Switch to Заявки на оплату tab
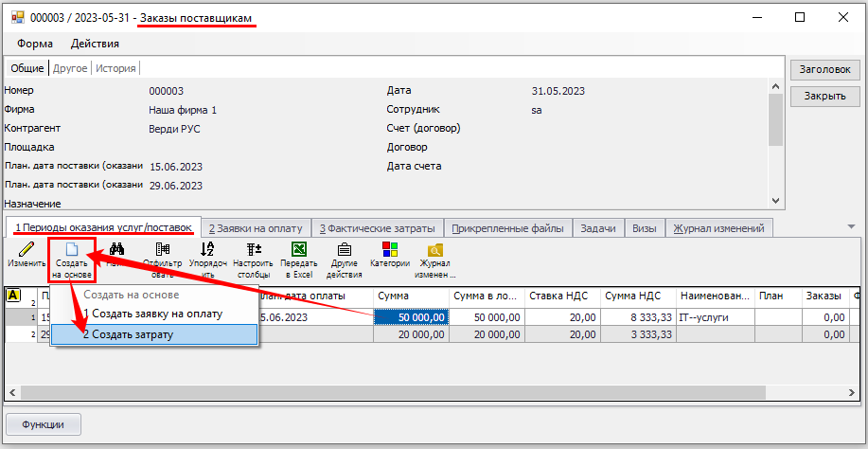The width and height of the screenshot is (868, 449). pos(256,228)
